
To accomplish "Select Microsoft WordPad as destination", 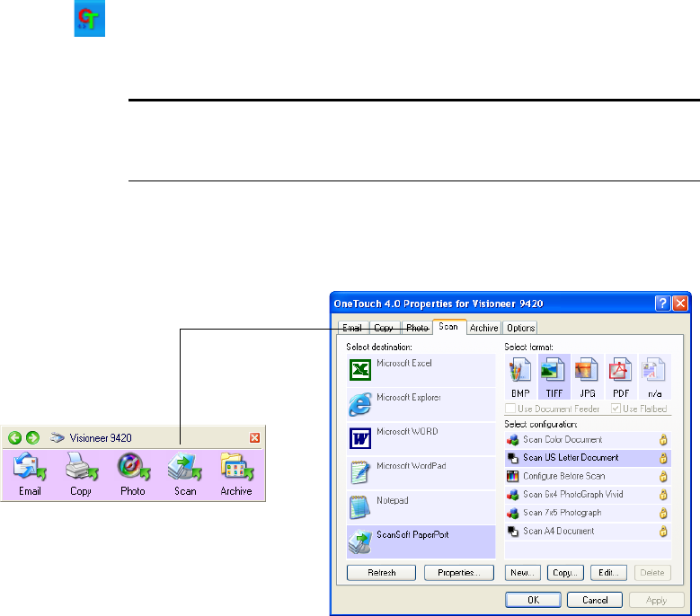I will 421,473.
